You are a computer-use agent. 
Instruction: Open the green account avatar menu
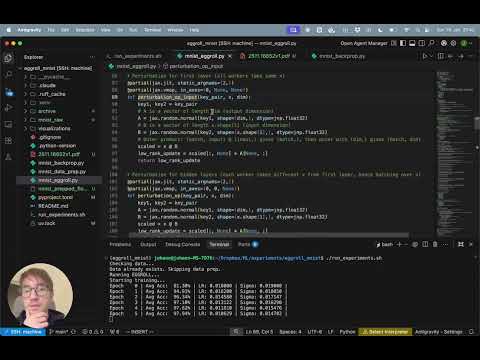[x=464, y=43]
